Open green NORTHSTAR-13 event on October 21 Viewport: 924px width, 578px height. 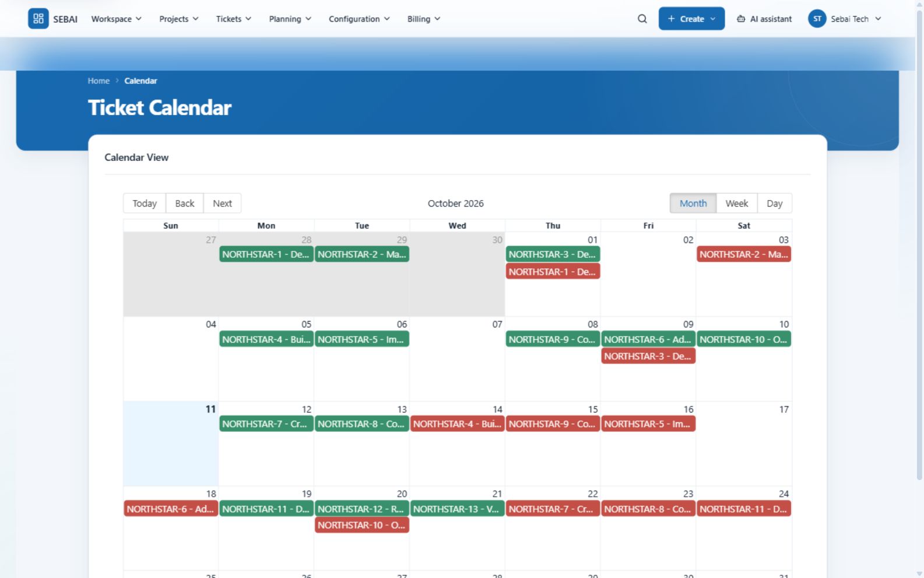click(x=458, y=509)
